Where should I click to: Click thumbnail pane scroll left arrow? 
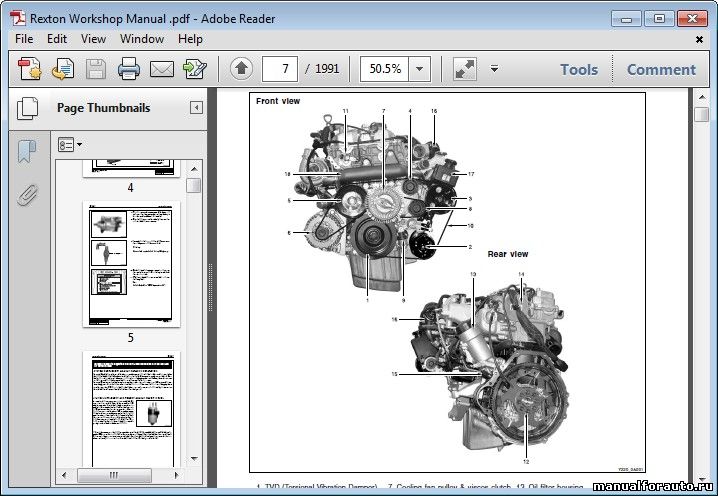pos(64,475)
